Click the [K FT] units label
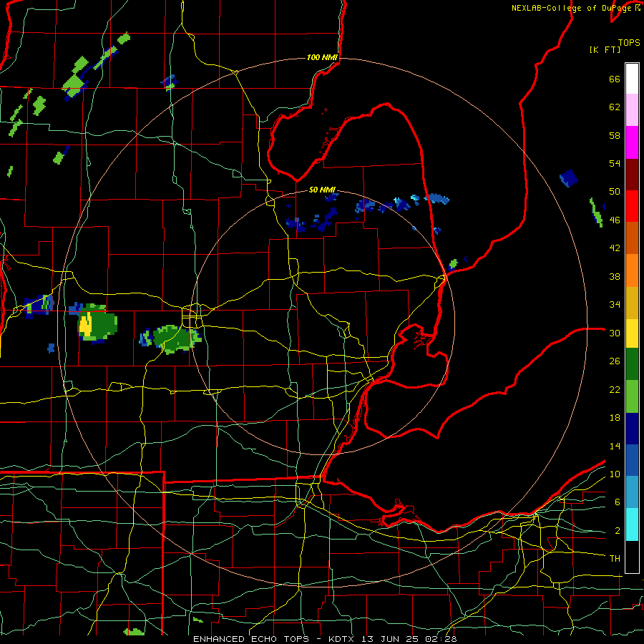 605,50
